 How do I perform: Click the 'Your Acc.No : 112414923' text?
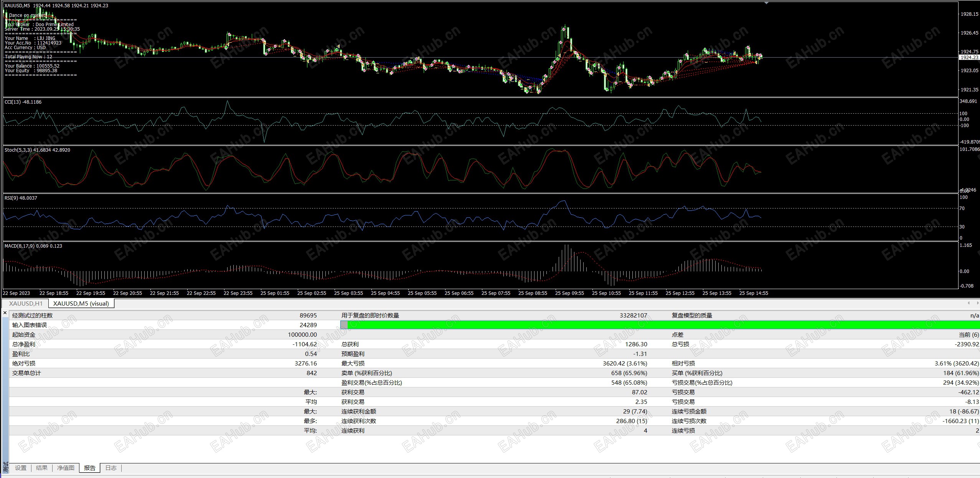click(33, 43)
